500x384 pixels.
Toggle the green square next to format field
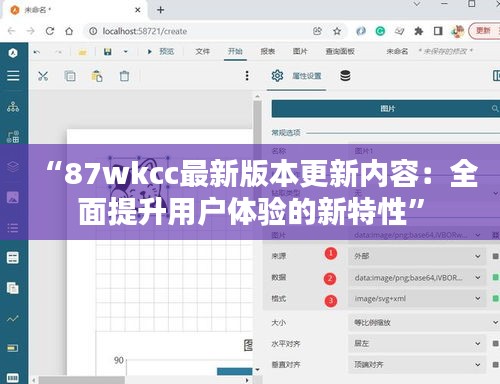click(x=496, y=298)
